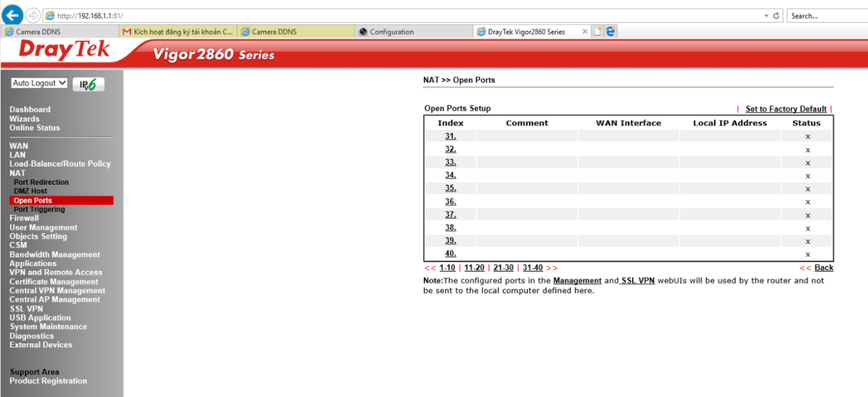Image resolution: width=868 pixels, height=397 pixels.
Task: Open the SSL VPN link in note
Action: pos(638,281)
